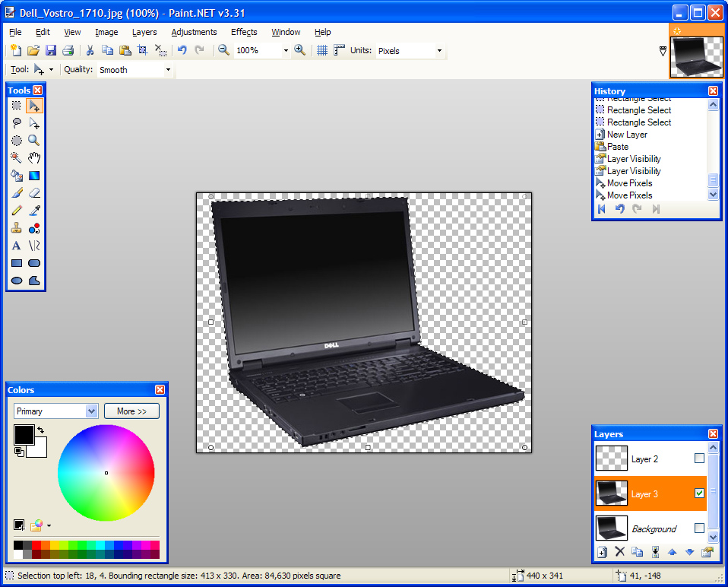Click Duplicate Layer button in Layers panel
The height and width of the screenshot is (587, 728).
(x=638, y=552)
